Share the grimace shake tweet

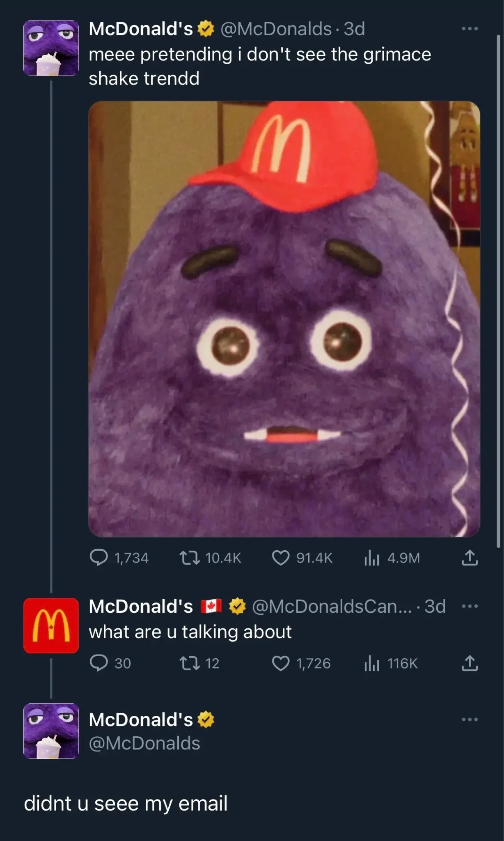coord(470,558)
